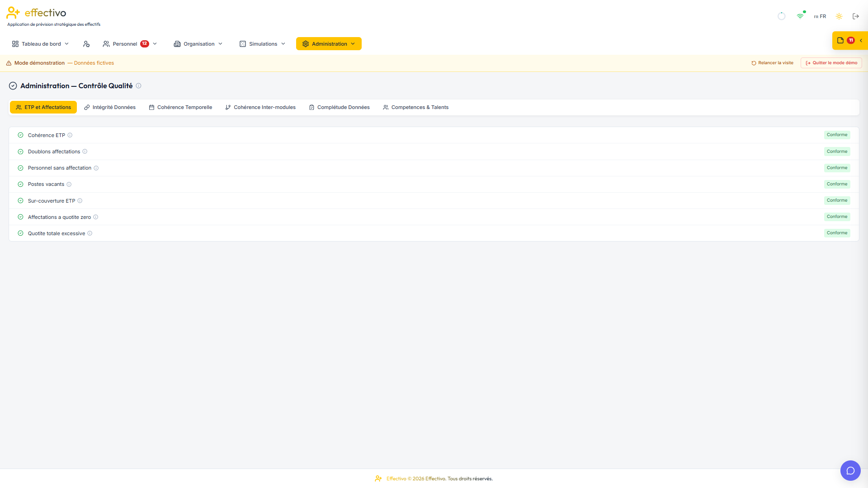Click info icon beside Contrôle Qualité title
868x488 pixels.
[139, 86]
